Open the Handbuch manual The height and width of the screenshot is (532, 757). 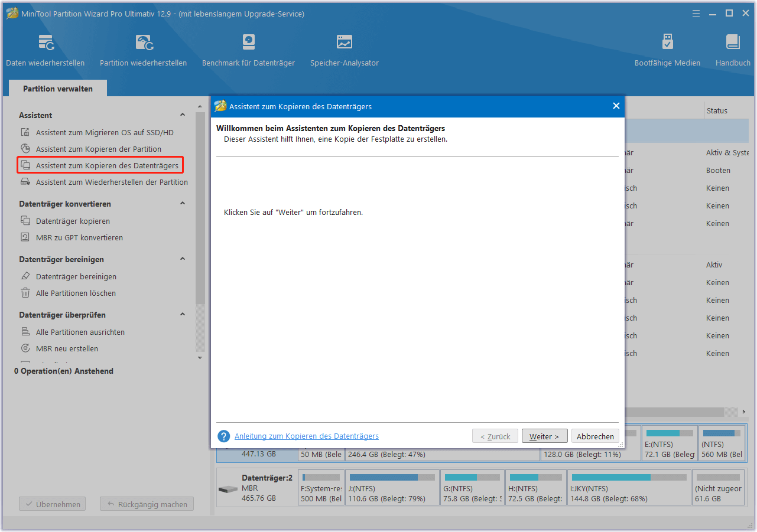(733, 50)
